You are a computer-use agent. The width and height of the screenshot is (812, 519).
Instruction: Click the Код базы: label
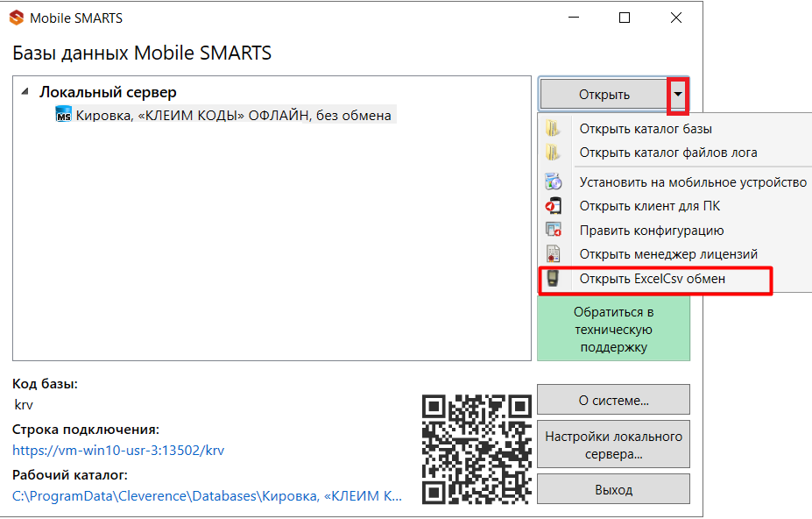pyautogui.click(x=45, y=384)
